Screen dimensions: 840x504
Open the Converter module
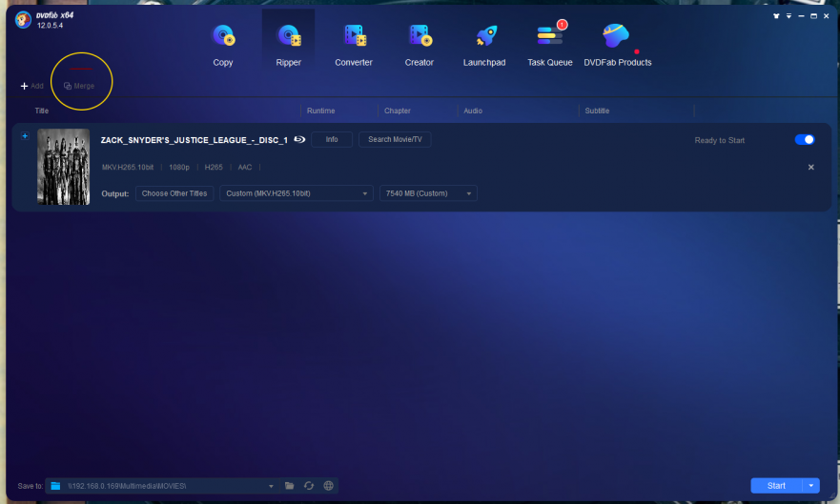[354, 45]
